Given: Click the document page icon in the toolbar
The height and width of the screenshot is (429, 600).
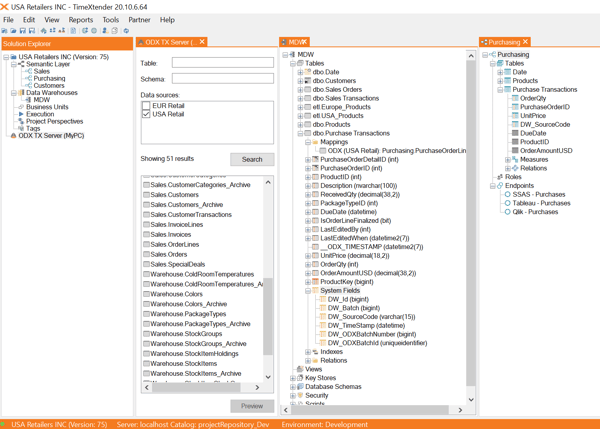Looking at the screenshot, I should pos(73,31).
